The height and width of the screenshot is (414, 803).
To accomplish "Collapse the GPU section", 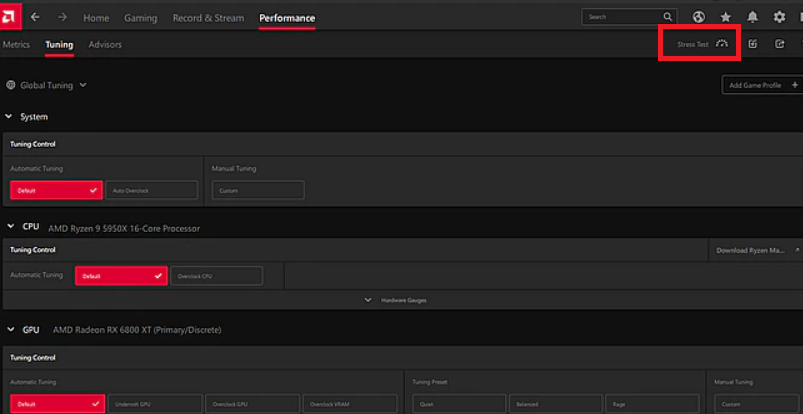I will click(11, 329).
